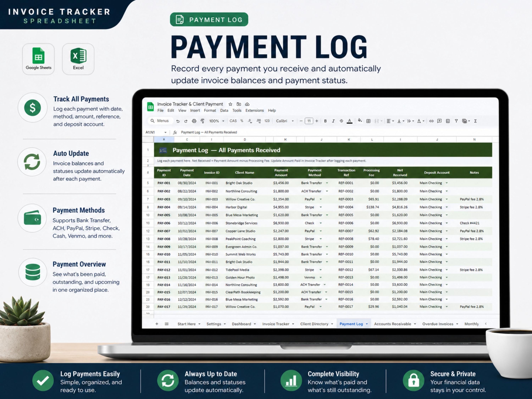Open the Zoom 100% dropdown
The width and height of the screenshot is (532, 399).
pyautogui.click(x=217, y=121)
